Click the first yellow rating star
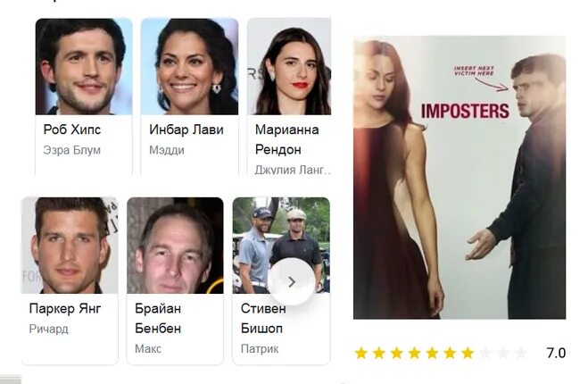588x384 pixels. point(361,354)
